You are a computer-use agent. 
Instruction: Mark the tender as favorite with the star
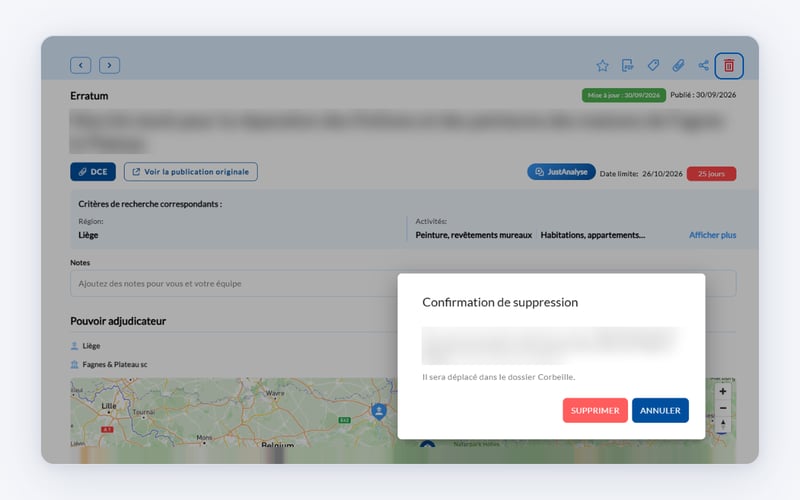[603, 65]
